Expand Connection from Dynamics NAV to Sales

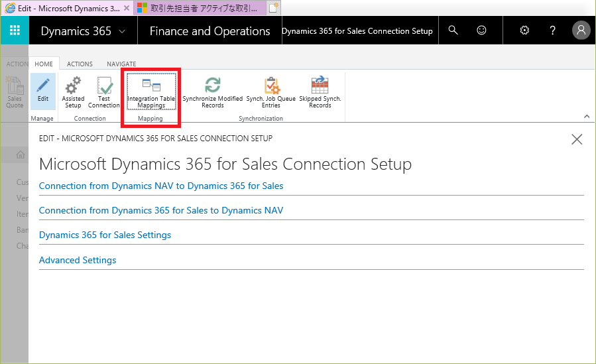point(161,186)
